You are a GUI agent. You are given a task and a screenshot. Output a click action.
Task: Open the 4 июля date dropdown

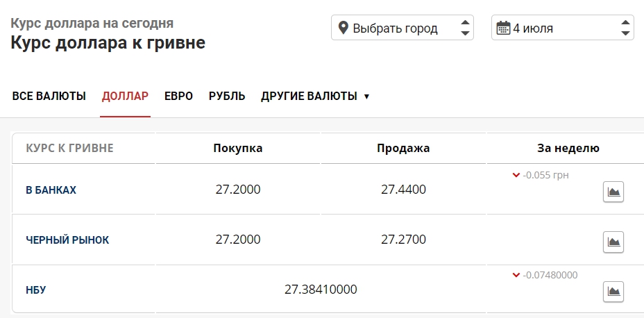tap(562, 28)
